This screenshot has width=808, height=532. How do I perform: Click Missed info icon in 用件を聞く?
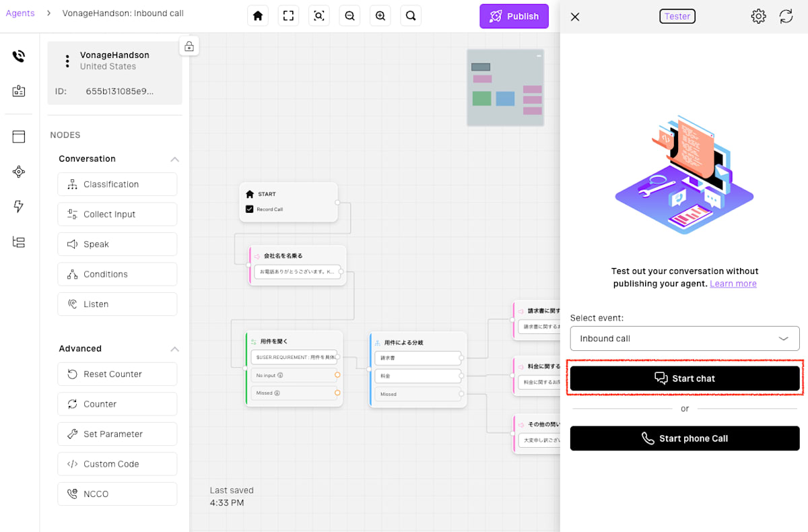click(x=277, y=393)
